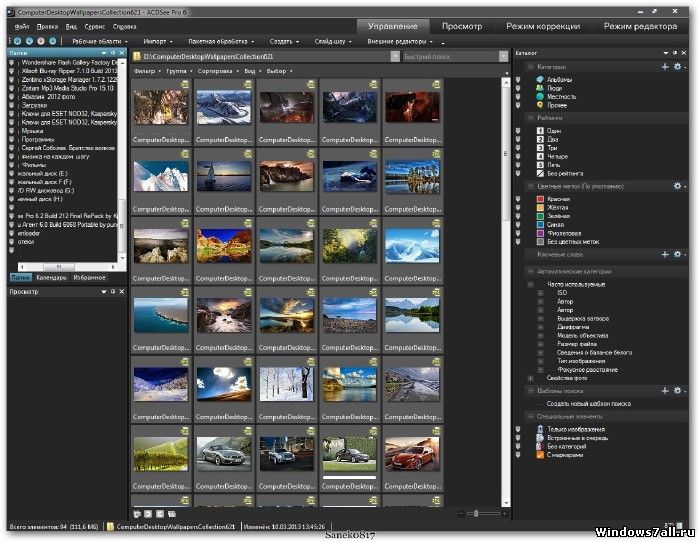
Task: Switch to the Календарь pane tab
Action: [x=51, y=276]
